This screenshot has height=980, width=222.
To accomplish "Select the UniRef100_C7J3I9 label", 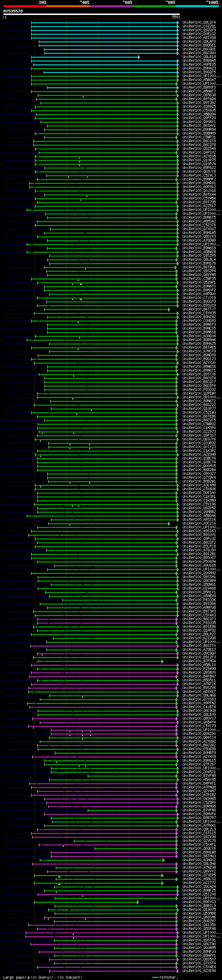I will coord(199,298).
